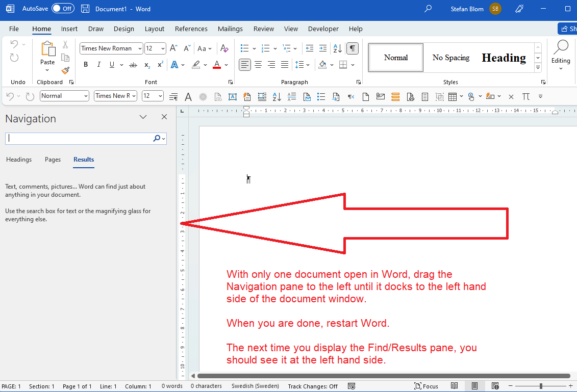Toggle the macro recording icon in status bar

click(352, 386)
